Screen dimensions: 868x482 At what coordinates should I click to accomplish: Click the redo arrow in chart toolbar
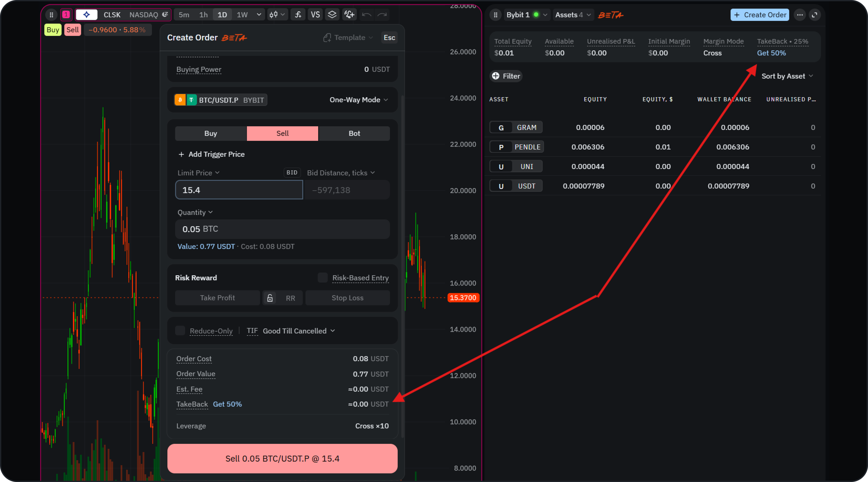382,15
